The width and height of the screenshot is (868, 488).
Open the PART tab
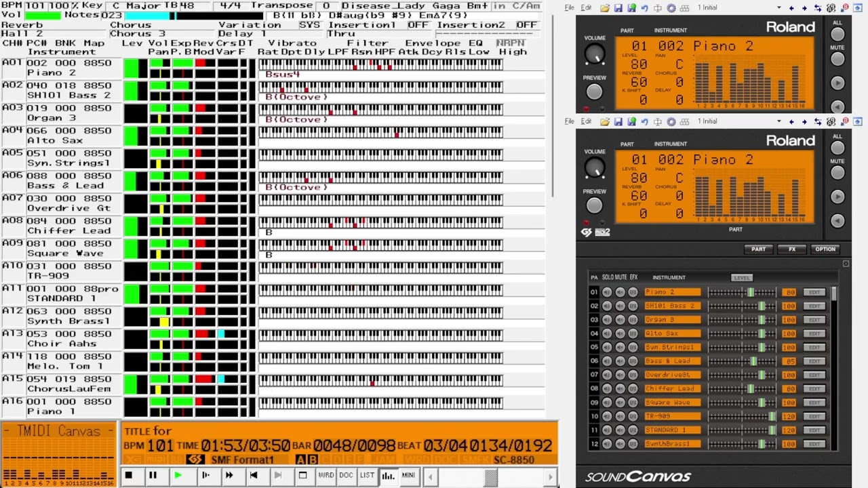point(758,249)
